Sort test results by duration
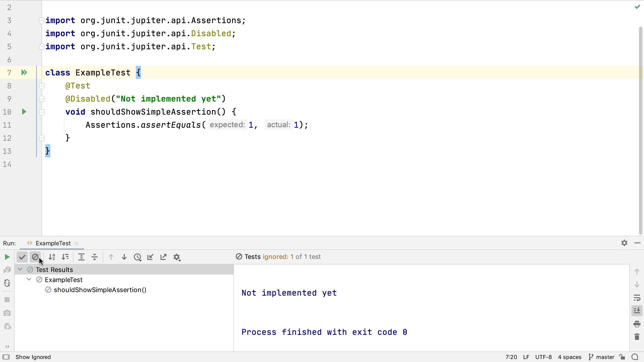Image resolution: width=644 pixels, height=362 pixels. pyautogui.click(x=65, y=257)
